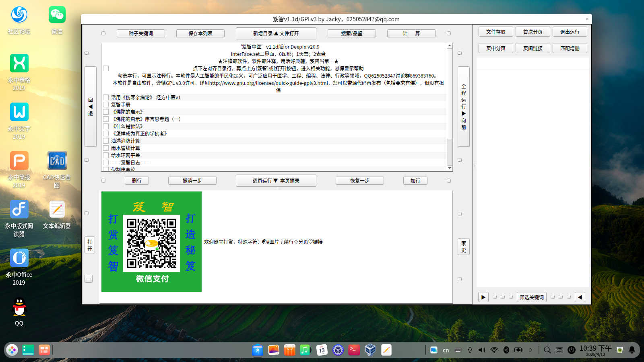Tick the checkbox for 《什么是佛法》

(x=106, y=126)
